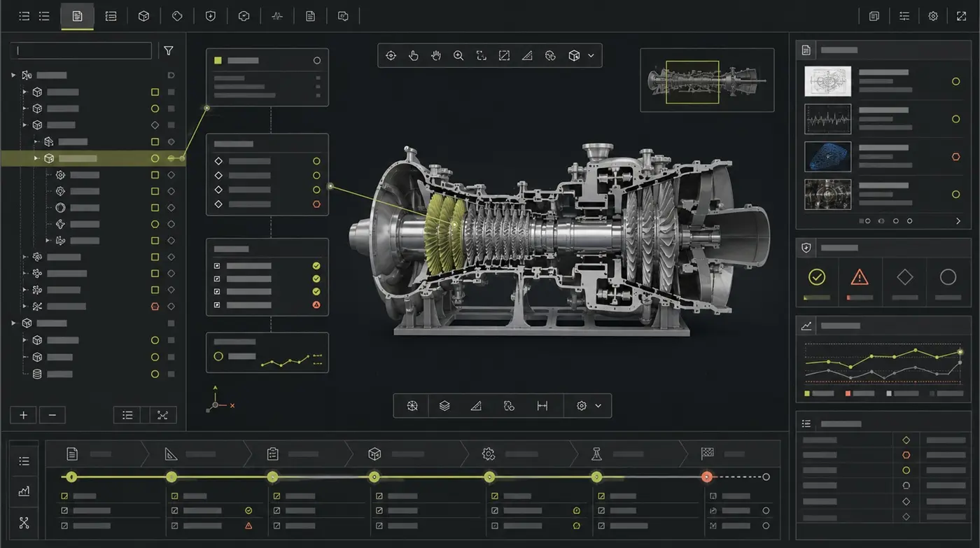The width and height of the screenshot is (980, 548).
Task: Click the hollow end circle on the timeline
Action: tap(766, 477)
